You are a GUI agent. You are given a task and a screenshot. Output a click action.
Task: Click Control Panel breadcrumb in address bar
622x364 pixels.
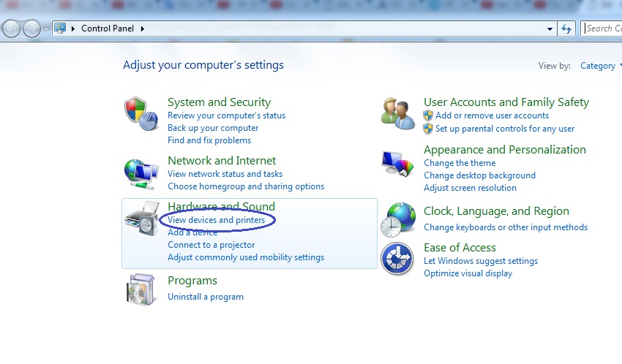point(108,29)
